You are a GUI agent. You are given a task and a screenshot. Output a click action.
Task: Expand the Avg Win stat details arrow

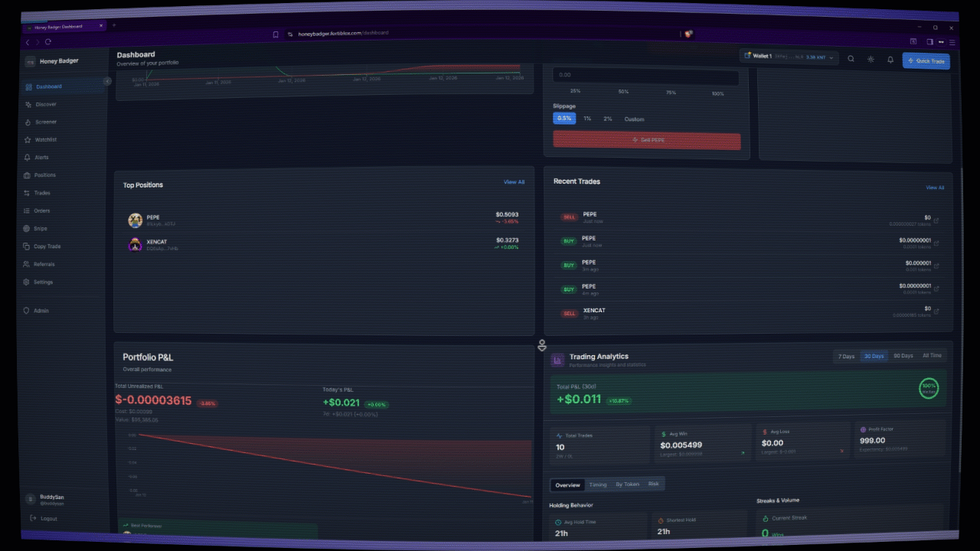[741, 452]
